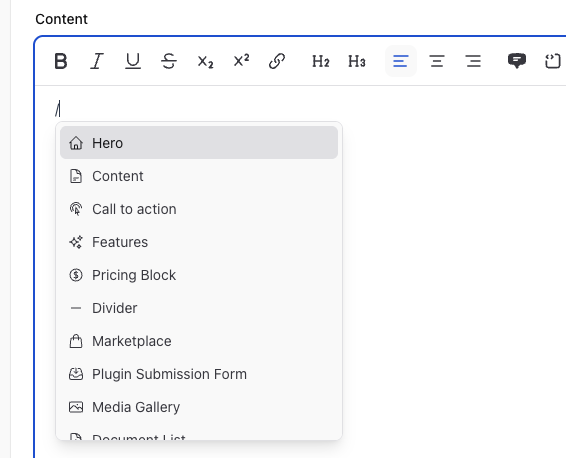
Task: Insert a link with the chain icon
Action: coord(277,61)
